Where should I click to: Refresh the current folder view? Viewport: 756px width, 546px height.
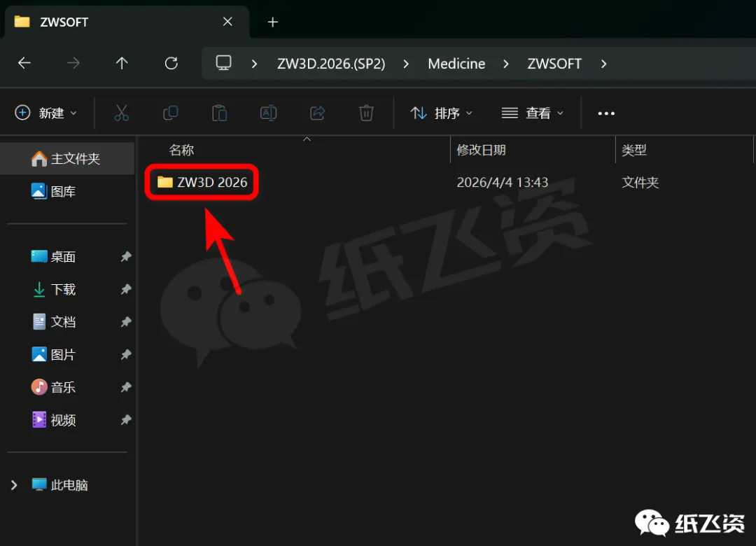(x=171, y=63)
